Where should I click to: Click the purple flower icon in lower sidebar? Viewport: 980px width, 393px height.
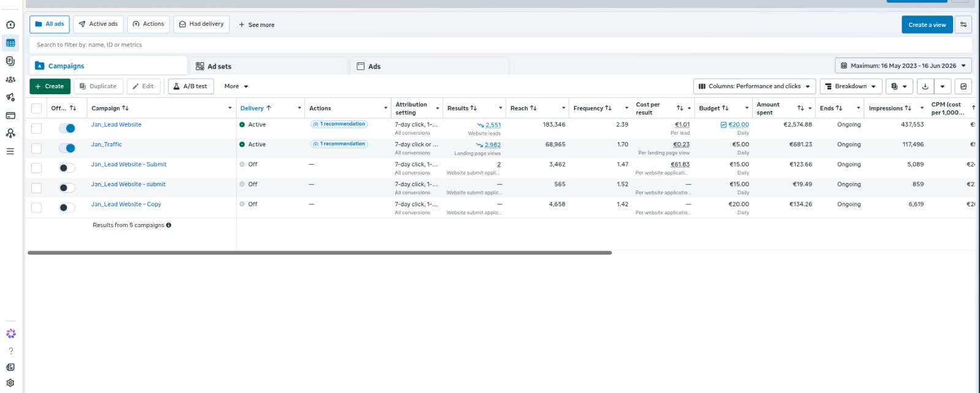point(10,334)
